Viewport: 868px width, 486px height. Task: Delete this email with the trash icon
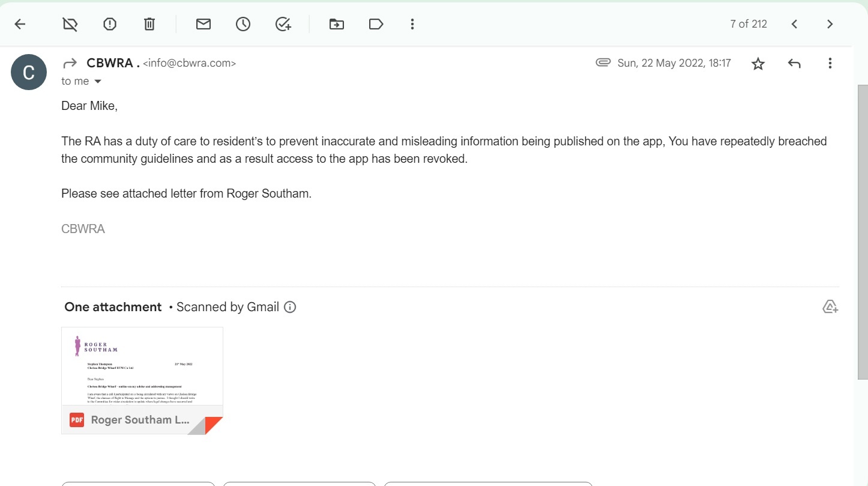(x=149, y=24)
